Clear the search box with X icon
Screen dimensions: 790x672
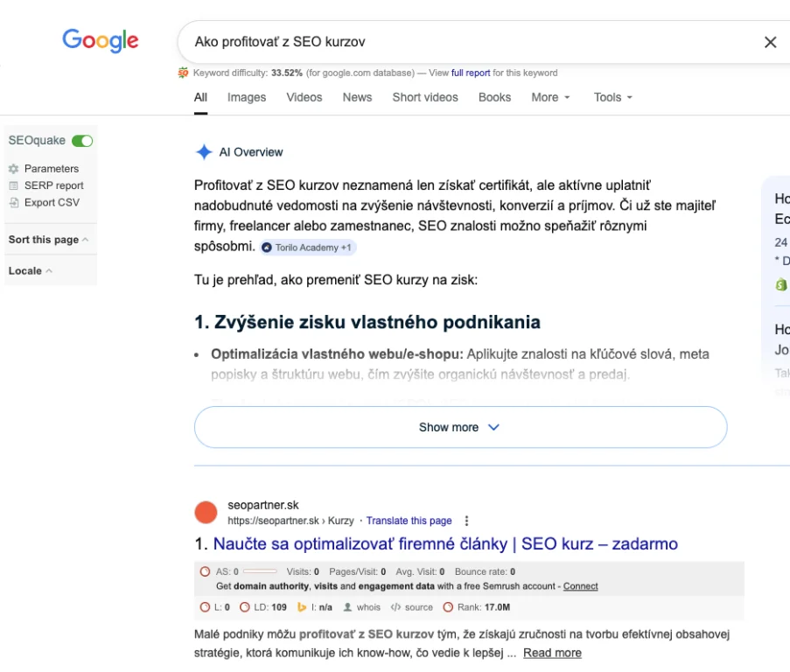click(770, 42)
